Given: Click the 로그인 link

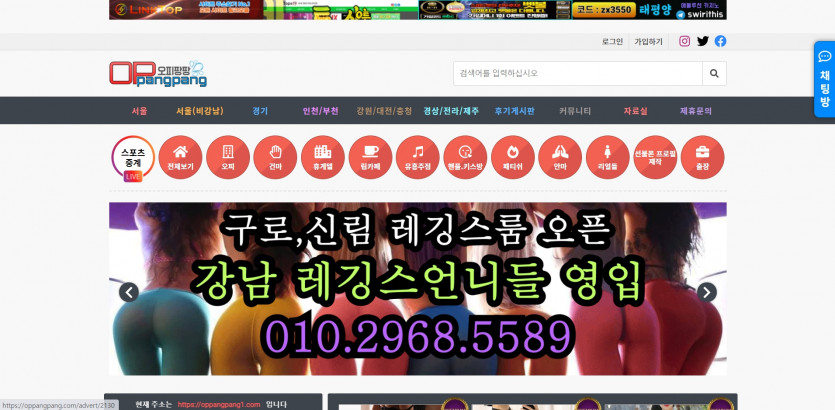Looking at the screenshot, I should 612,42.
